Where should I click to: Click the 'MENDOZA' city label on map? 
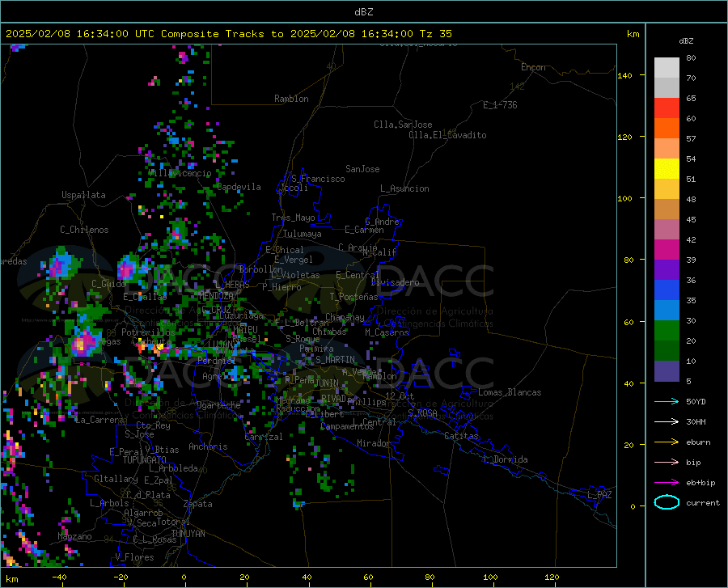216,295
